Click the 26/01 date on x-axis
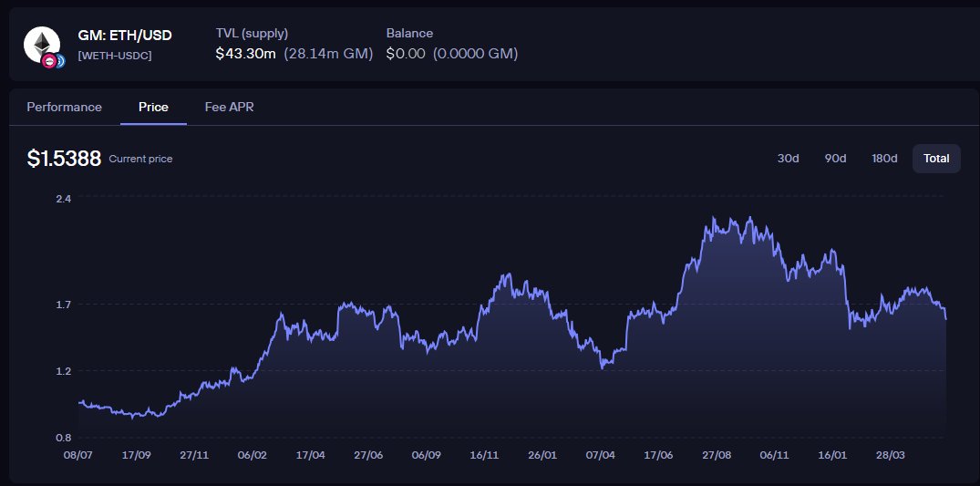The width and height of the screenshot is (980, 486). coord(542,455)
